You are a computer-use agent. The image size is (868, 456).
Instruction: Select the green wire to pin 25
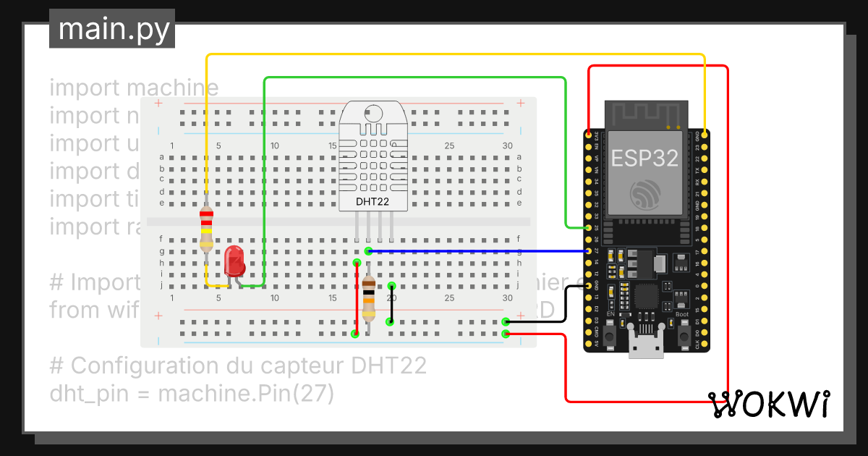coord(416,77)
